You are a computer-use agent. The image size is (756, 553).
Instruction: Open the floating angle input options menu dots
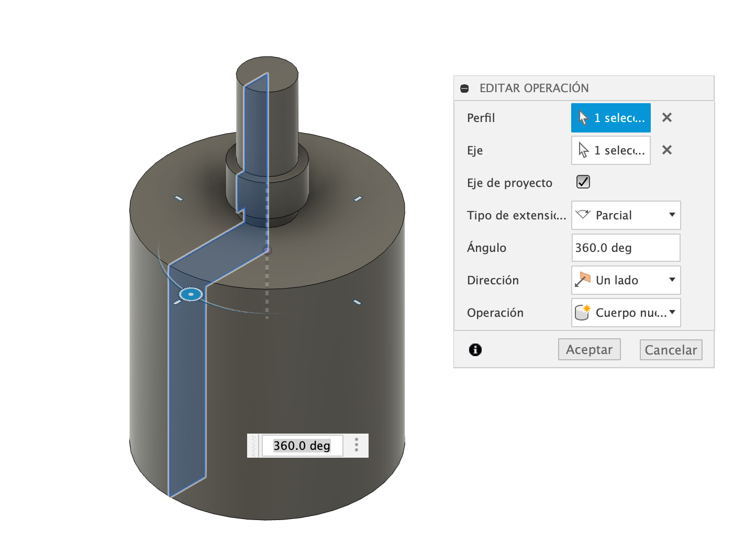coord(357,445)
